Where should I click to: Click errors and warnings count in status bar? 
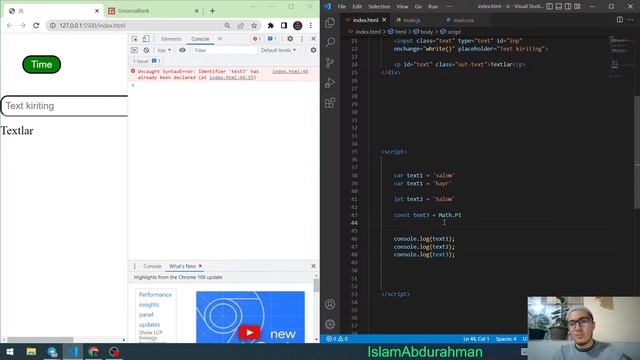click(337, 339)
